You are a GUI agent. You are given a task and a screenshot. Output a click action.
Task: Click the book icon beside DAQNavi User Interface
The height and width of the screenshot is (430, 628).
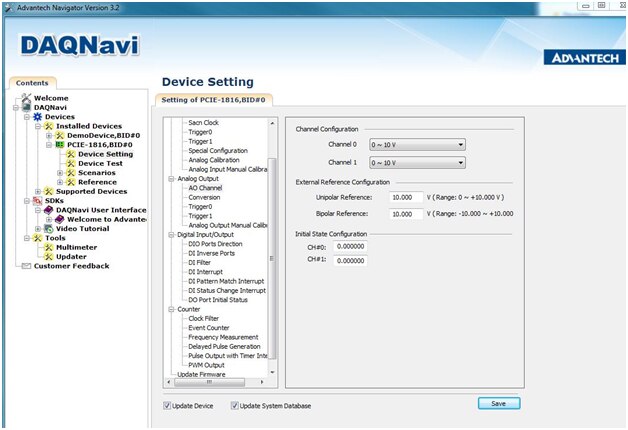(x=48, y=210)
